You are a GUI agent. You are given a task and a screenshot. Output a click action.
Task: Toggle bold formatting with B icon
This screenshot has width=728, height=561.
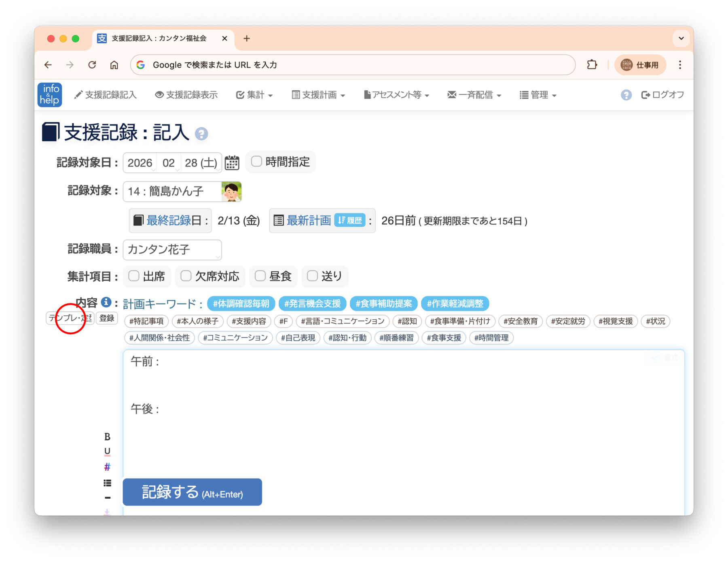pos(107,437)
